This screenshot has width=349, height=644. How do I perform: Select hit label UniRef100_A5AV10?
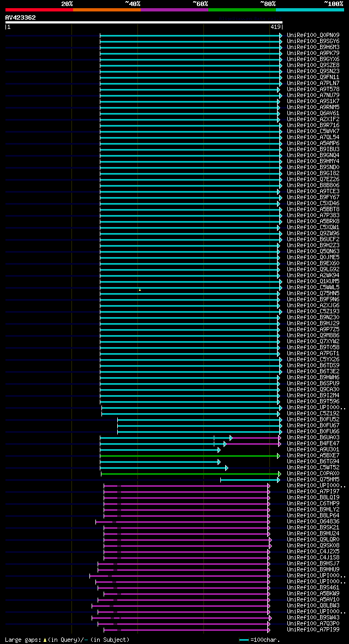pos(313,600)
